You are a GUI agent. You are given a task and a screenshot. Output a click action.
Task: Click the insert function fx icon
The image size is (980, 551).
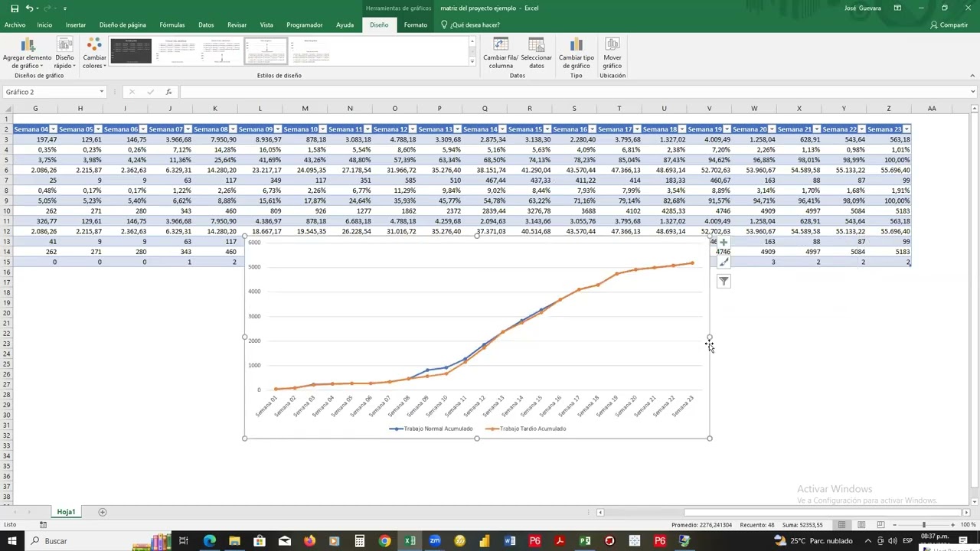coord(168,92)
